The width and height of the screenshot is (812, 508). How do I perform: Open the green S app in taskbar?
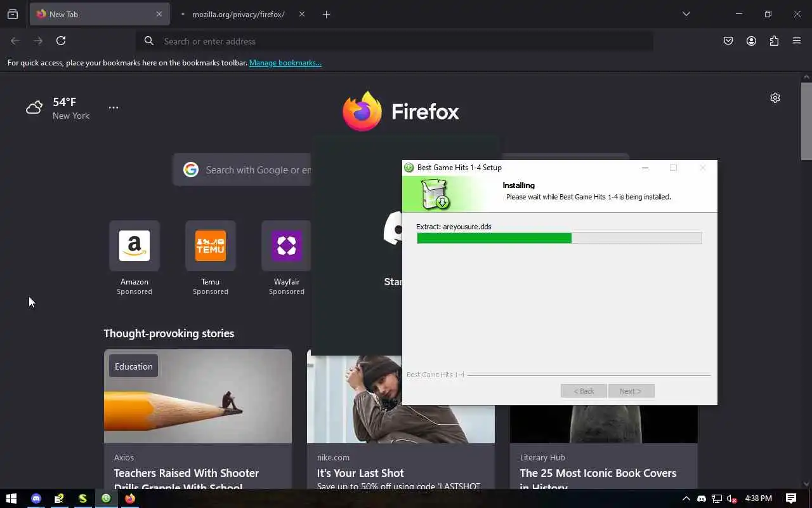[82, 498]
